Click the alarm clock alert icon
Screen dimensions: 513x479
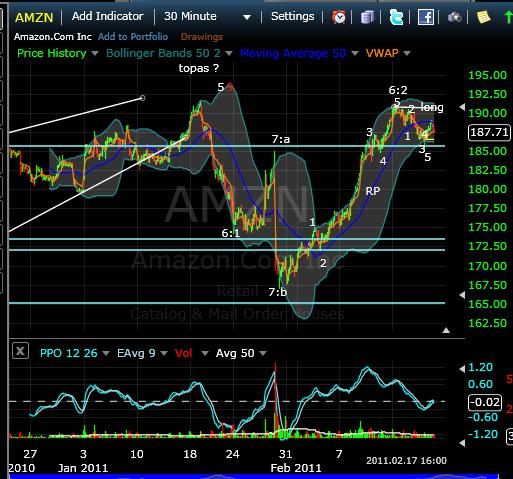tap(339, 17)
